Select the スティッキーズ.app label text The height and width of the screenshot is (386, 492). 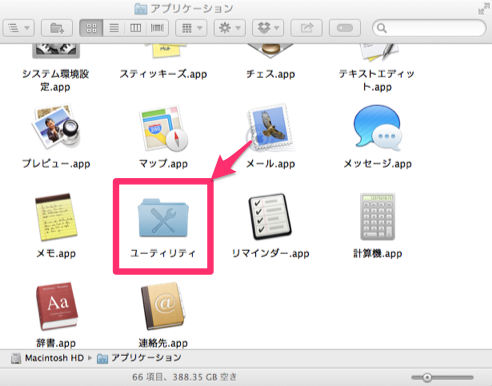(x=163, y=74)
